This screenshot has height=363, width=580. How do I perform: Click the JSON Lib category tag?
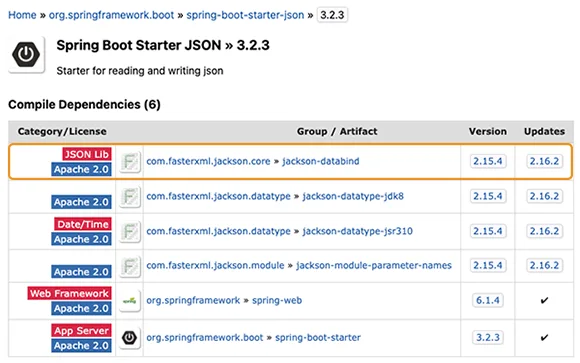(x=87, y=154)
